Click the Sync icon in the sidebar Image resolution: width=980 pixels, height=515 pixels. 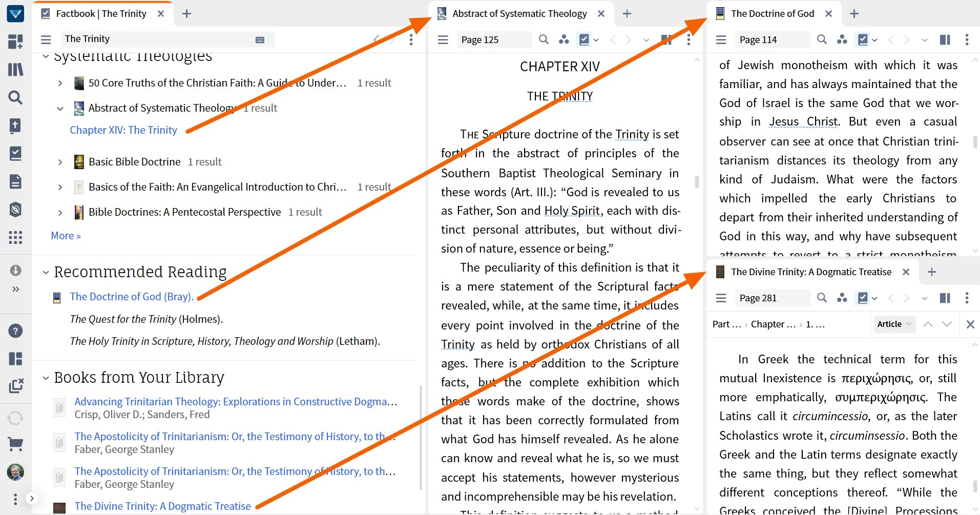coord(15,418)
